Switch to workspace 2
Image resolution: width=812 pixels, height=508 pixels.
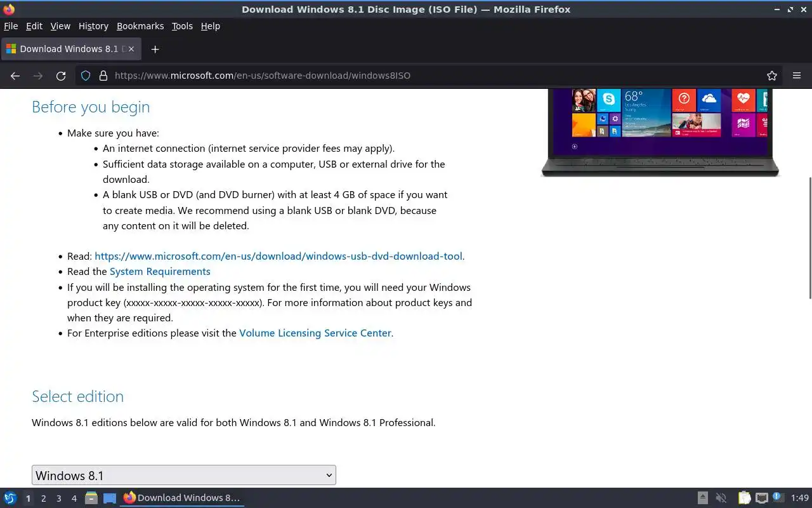pyautogui.click(x=43, y=498)
